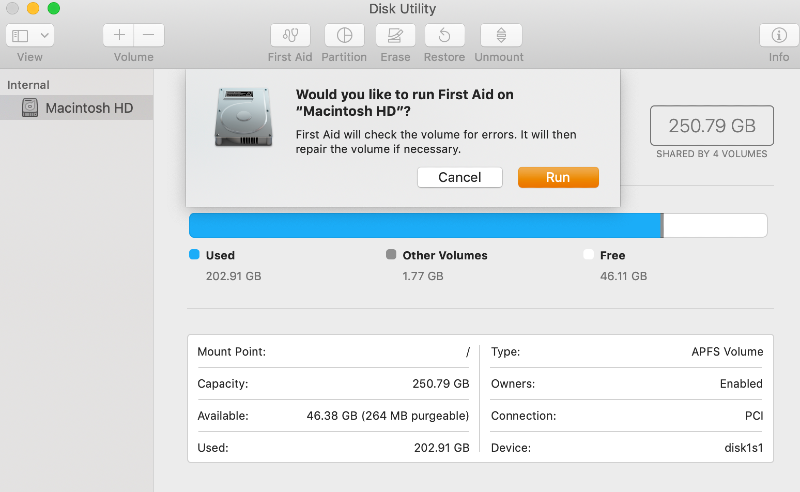
Task: Click the blue used-space usage bar
Action: click(425, 226)
